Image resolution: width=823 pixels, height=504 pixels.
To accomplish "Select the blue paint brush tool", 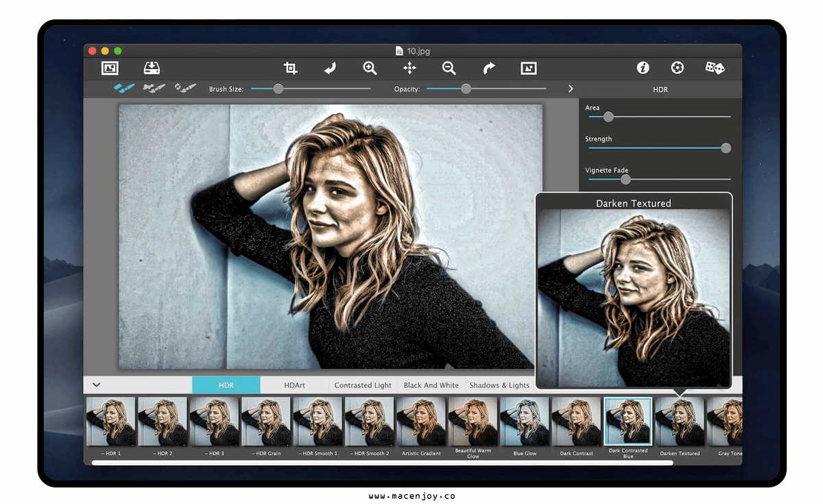I will coord(124,88).
